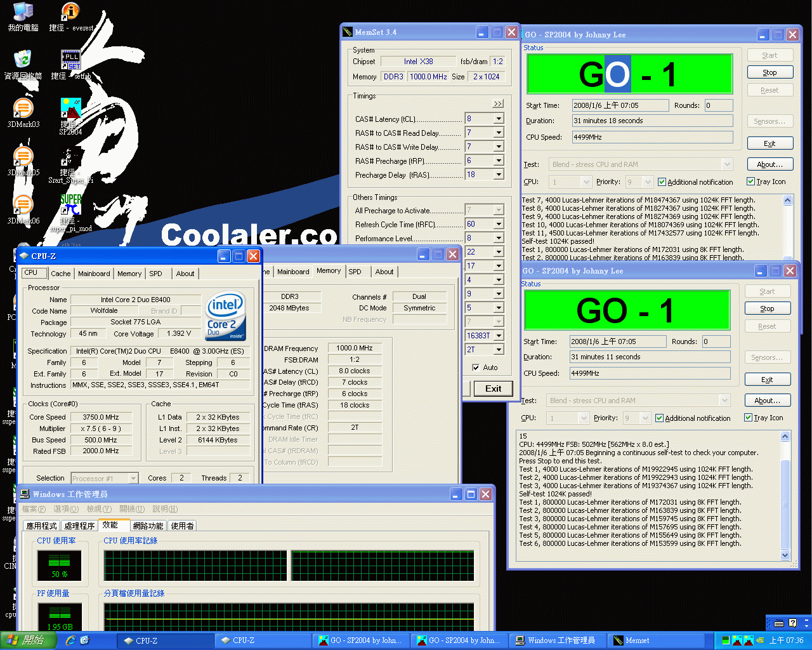Image resolution: width=812 pixels, height=650 pixels.
Task: Open the Refresh Cycle Time (tRFC) dropdown
Action: 499,224
